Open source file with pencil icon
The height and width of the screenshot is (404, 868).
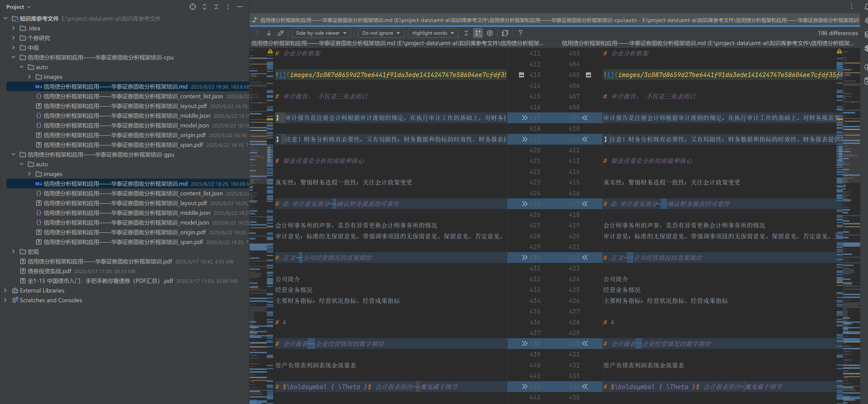tap(280, 33)
